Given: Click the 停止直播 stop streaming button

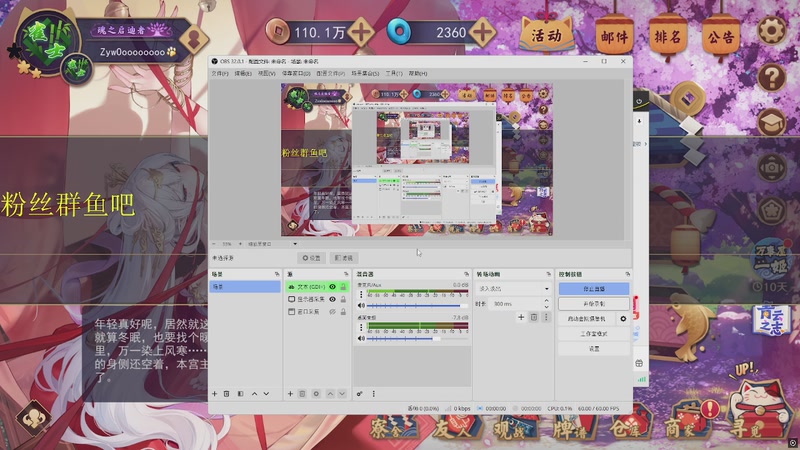Looking at the screenshot, I should click(x=594, y=289).
